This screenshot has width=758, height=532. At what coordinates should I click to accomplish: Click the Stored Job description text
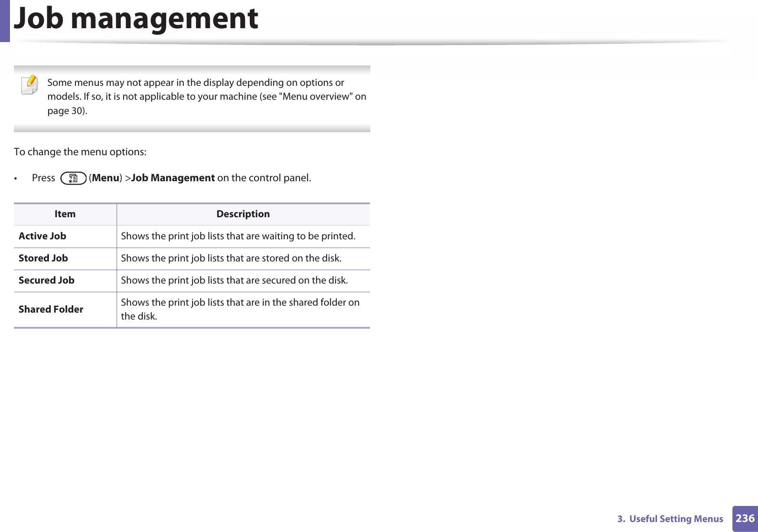tap(231, 258)
